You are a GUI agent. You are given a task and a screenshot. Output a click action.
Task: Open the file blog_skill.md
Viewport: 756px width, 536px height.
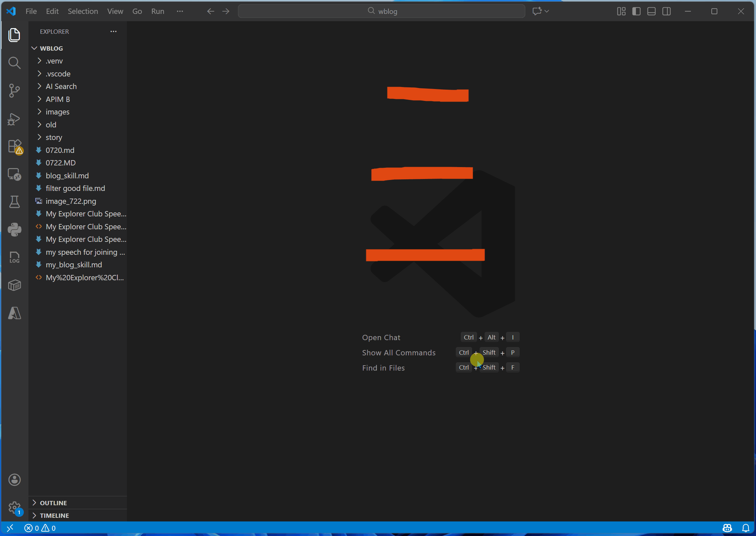tap(78, 176)
